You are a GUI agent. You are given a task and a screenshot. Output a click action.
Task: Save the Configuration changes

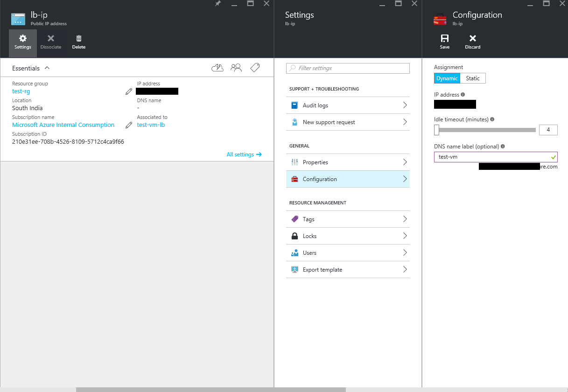445,42
